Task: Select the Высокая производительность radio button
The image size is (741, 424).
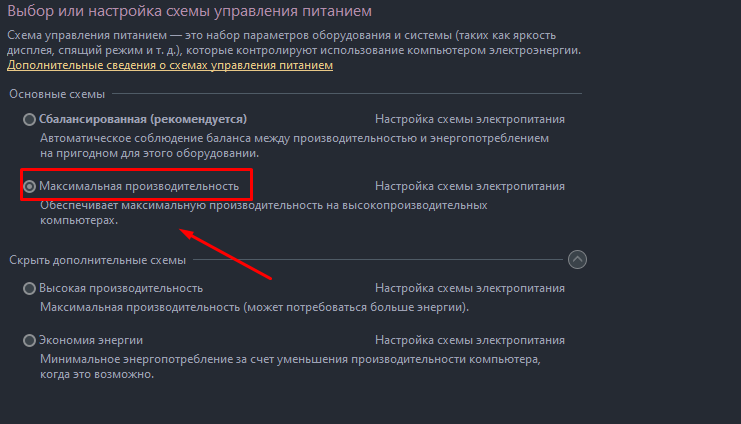Action: coord(30,288)
